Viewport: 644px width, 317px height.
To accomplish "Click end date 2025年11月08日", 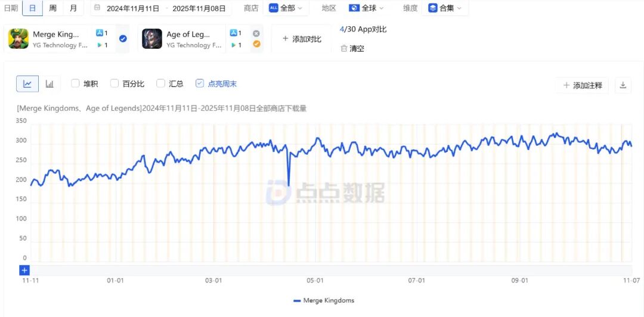I will (x=199, y=8).
